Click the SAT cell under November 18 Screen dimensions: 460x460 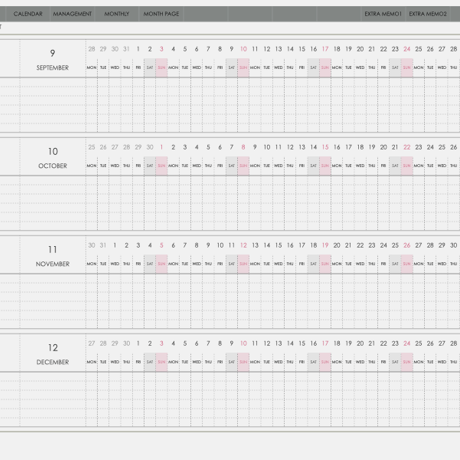(313, 264)
